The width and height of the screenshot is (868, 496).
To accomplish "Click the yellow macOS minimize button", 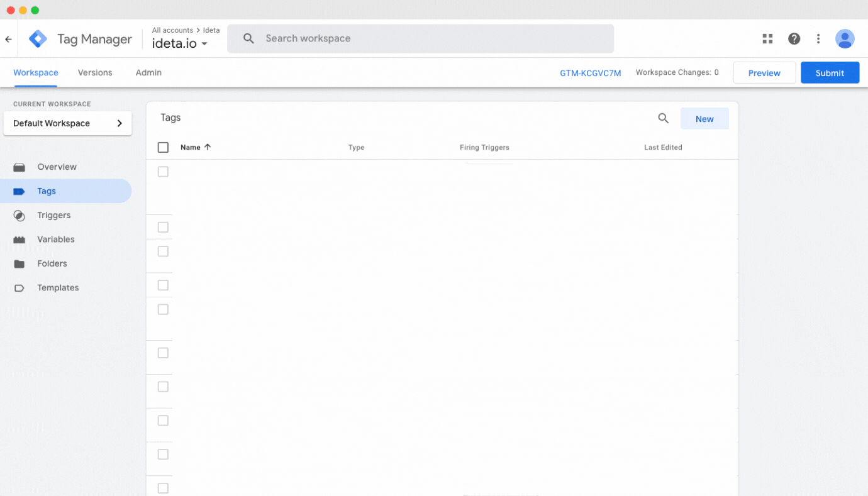I will [x=23, y=10].
